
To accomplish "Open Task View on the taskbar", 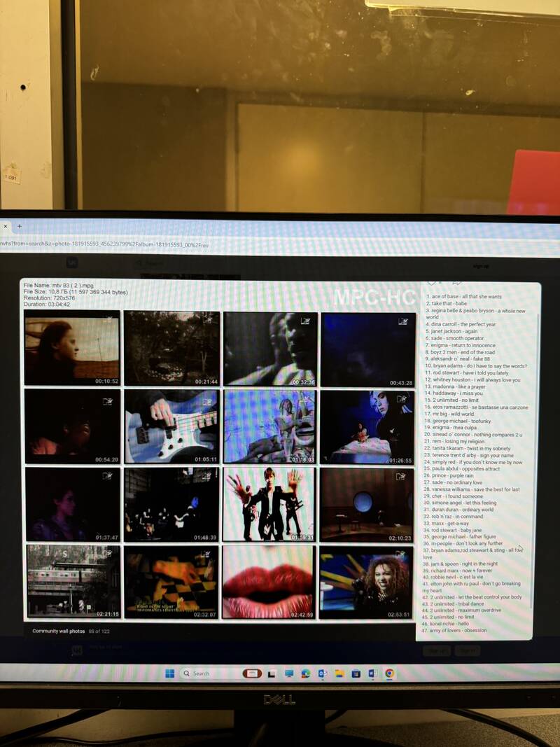I will click(x=272, y=673).
